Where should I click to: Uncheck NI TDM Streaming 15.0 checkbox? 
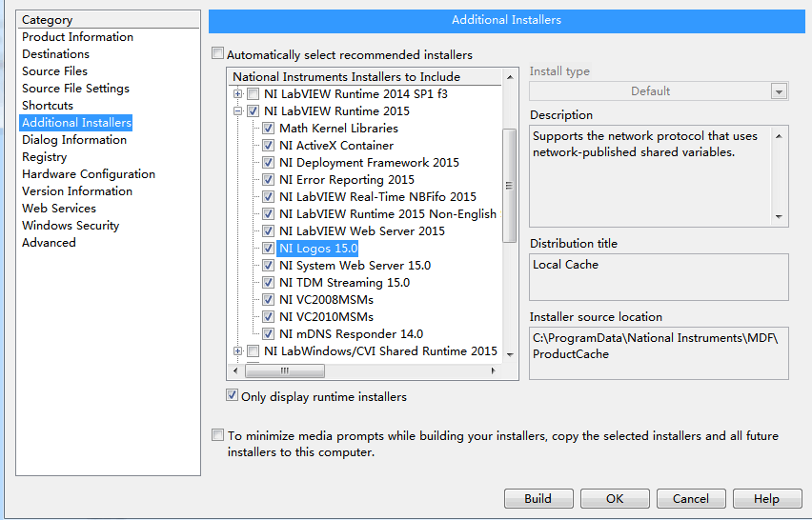pos(268,283)
